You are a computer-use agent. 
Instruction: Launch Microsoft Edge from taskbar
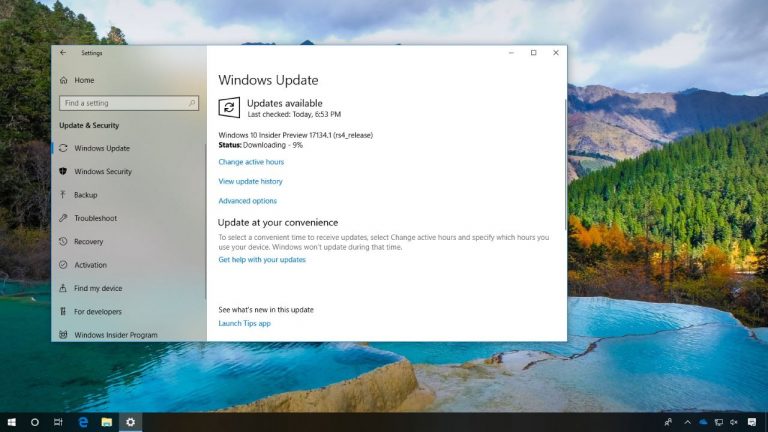click(83, 422)
